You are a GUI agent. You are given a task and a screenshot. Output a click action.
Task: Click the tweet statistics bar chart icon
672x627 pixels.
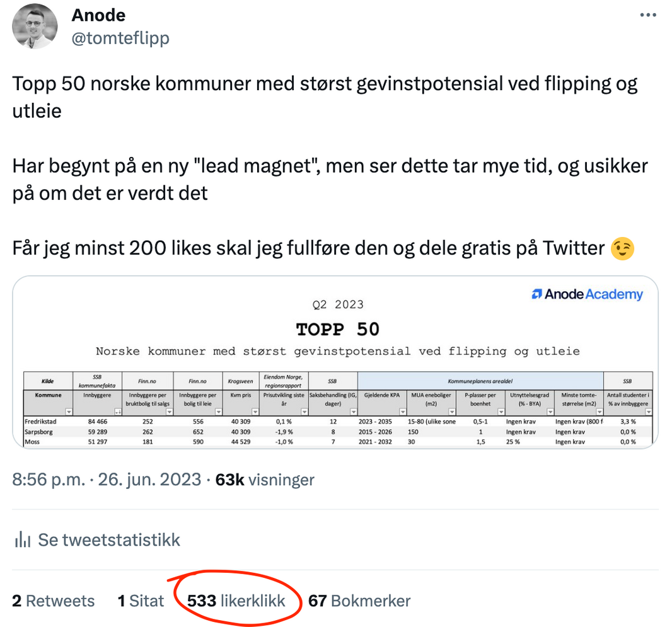click(x=23, y=540)
